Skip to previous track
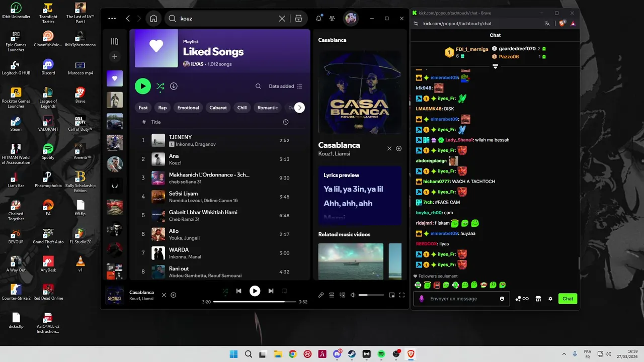The image size is (644, 362). point(239,291)
